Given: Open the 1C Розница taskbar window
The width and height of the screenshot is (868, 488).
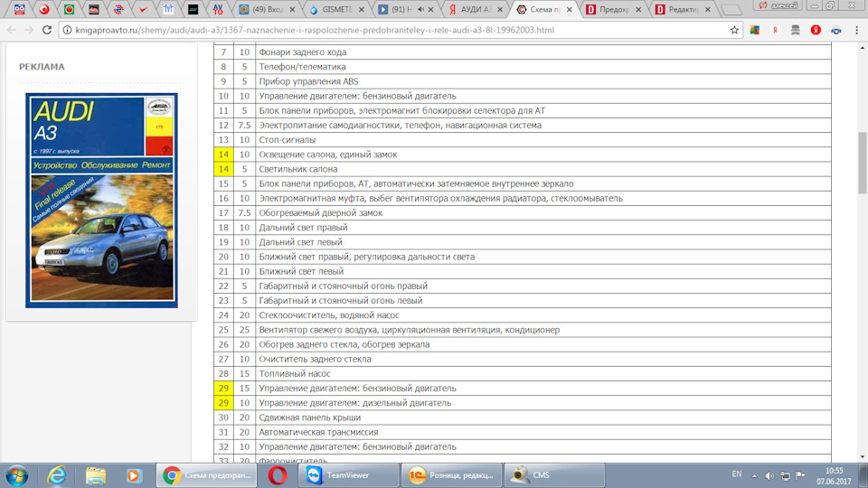Looking at the screenshot, I should (x=451, y=475).
